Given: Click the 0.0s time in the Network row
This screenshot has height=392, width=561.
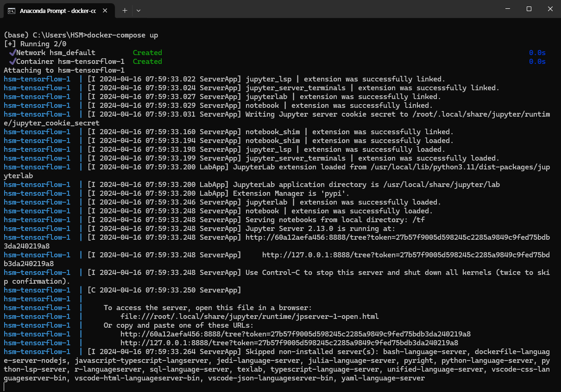Looking at the screenshot, I should pos(537,53).
